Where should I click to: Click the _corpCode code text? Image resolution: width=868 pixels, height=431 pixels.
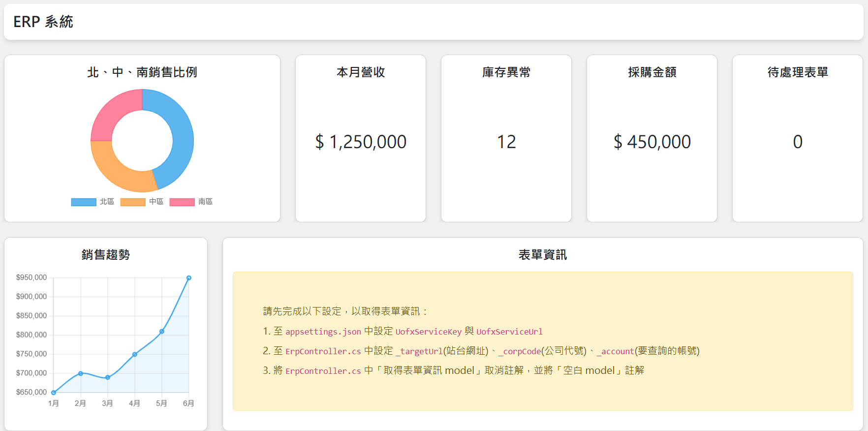tap(520, 351)
